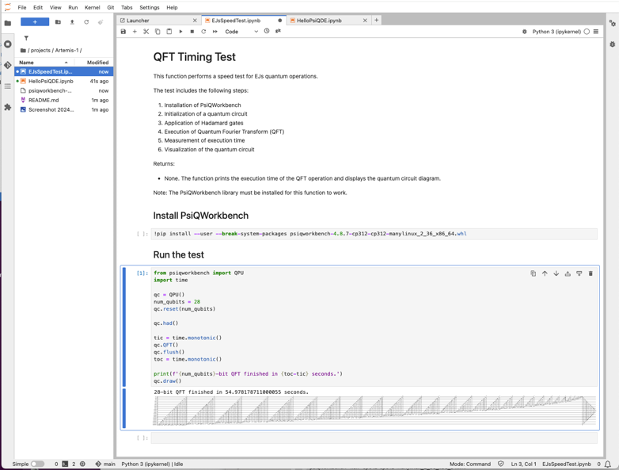Open Running Terminals and Kernels sidebar
Image resolution: width=620 pixels, height=470 pixels.
[8, 44]
